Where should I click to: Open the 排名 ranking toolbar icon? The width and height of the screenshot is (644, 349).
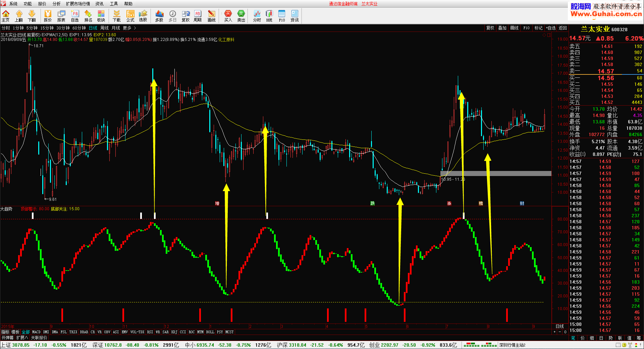coord(88,16)
